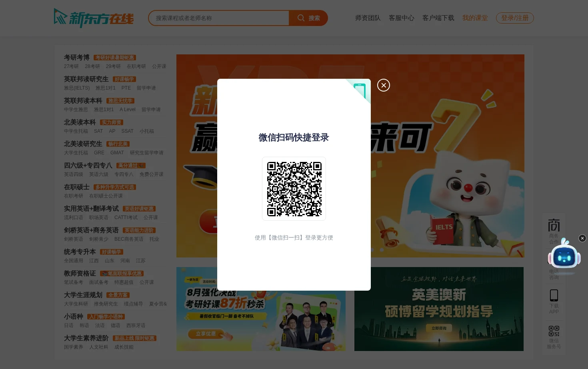Open the 大学生涯规划 category
Image resolution: width=588 pixels, height=369 pixels.
point(83,295)
